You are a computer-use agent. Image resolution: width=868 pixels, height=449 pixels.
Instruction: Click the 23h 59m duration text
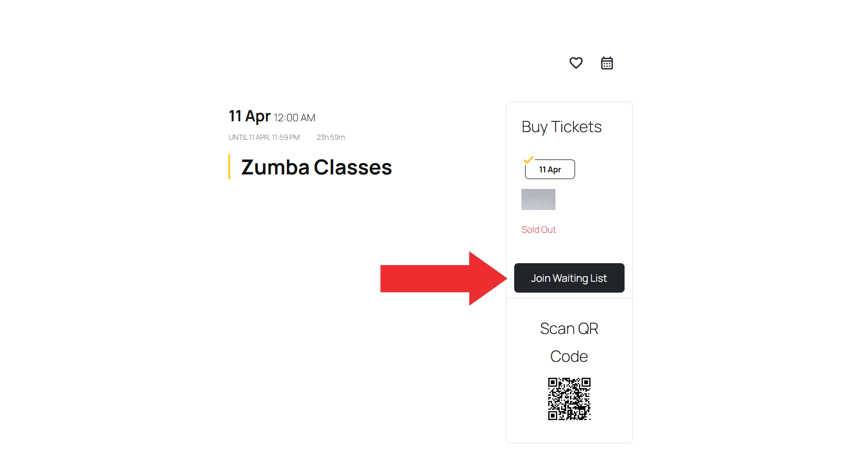tap(331, 137)
